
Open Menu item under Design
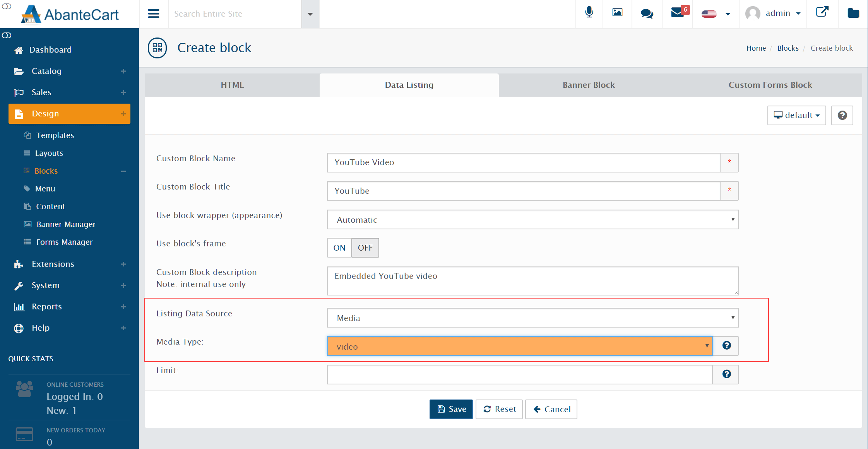pos(45,189)
